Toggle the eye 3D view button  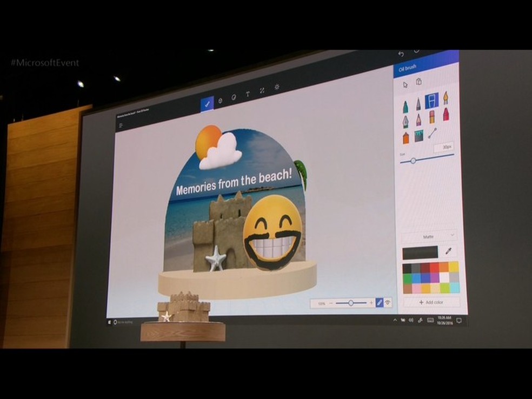pos(388,302)
